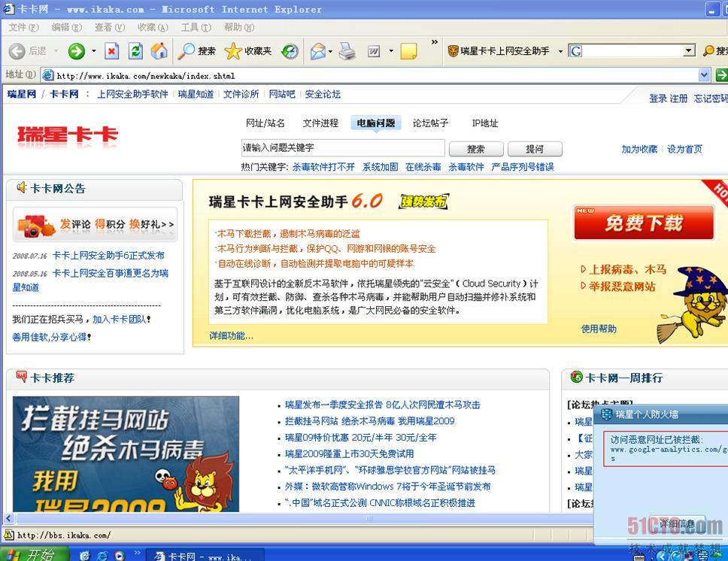Click the red 免费下载 button
Screen dimensions: 728x561
click(643, 223)
